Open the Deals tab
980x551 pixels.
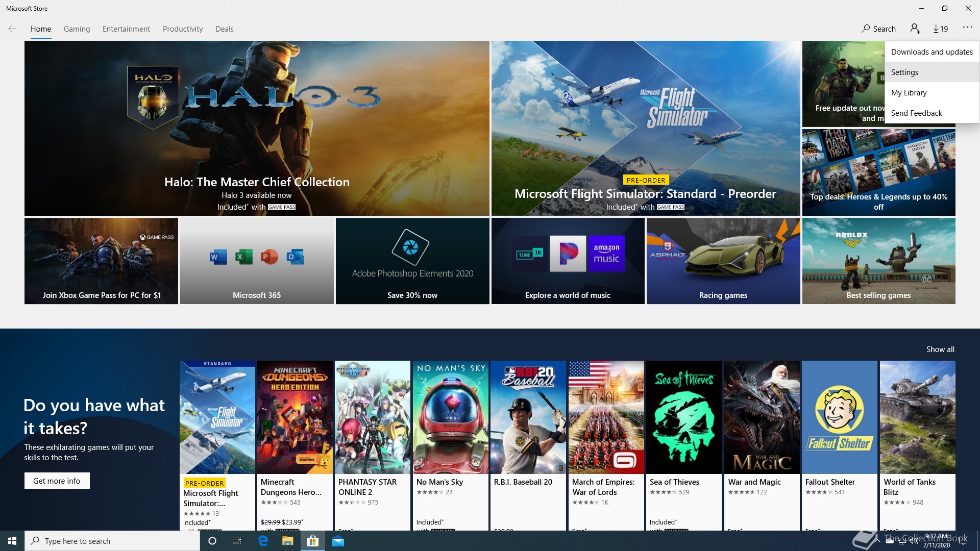pyautogui.click(x=224, y=29)
